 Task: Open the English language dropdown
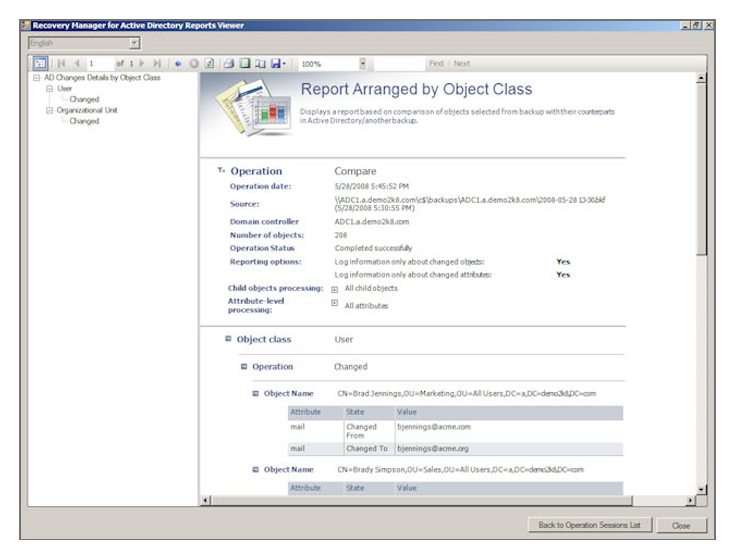[x=135, y=43]
